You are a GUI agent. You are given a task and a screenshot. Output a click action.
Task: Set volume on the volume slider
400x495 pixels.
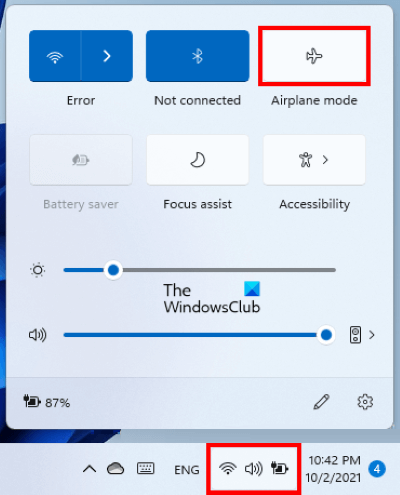(199, 335)
